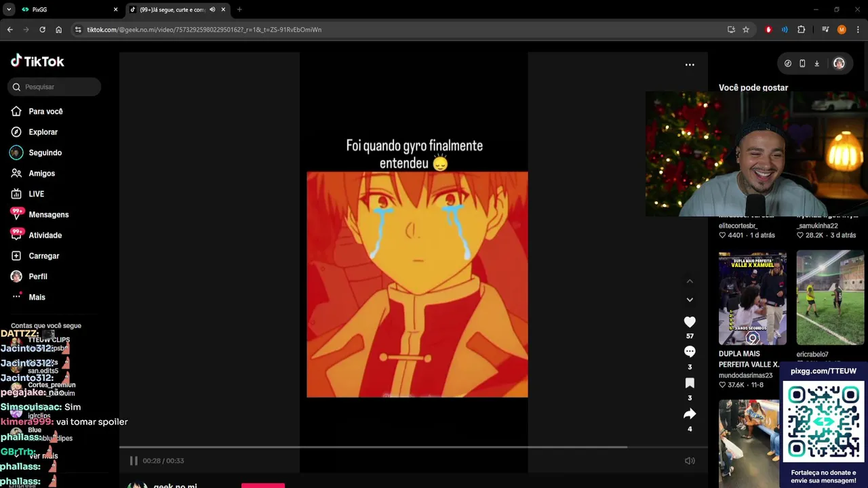The height and width of the screenshot is (488, 868).
Task: Bookmark the video to favorites
Action: tap(690, 383)
